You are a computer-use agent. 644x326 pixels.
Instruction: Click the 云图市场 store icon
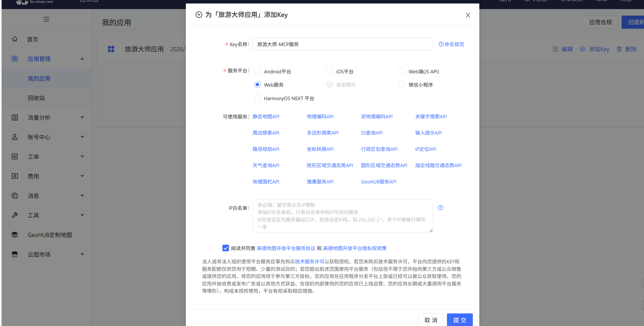click(x=15, y=254)
